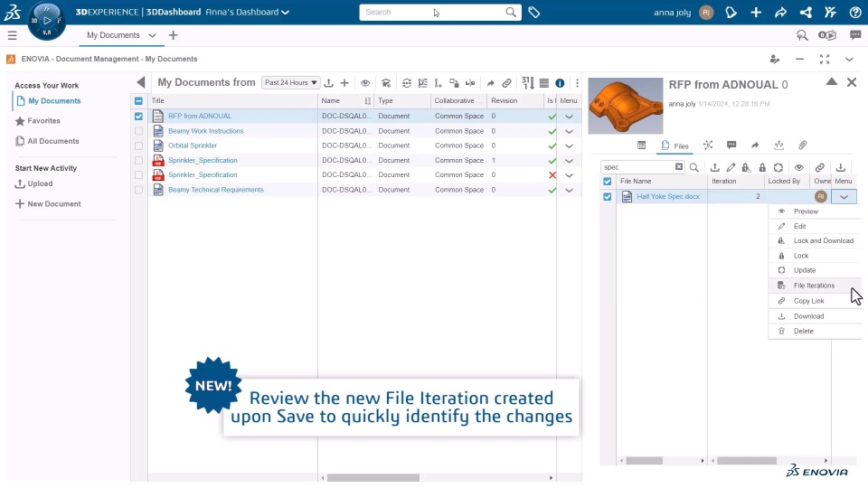Toggle Half Yoke Spec.docx menu chevron
The width and height of the screenshot is (868, 488).
(x=844, y=196)
